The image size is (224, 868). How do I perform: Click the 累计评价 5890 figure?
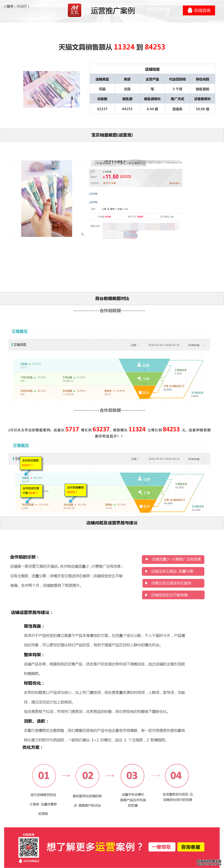tap(136, 217)
